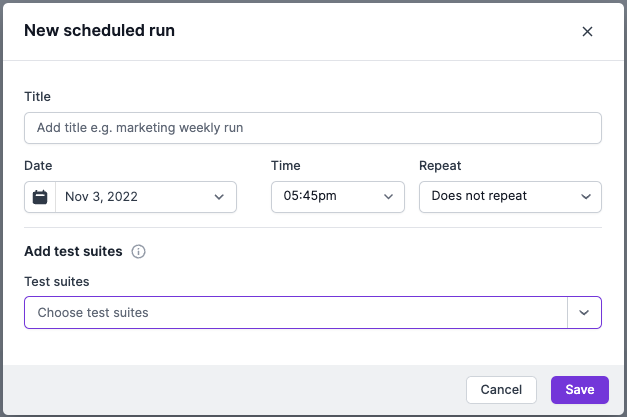
Task: Open the Time dropdown showing 05:45pm
Action: coord(338,197)
